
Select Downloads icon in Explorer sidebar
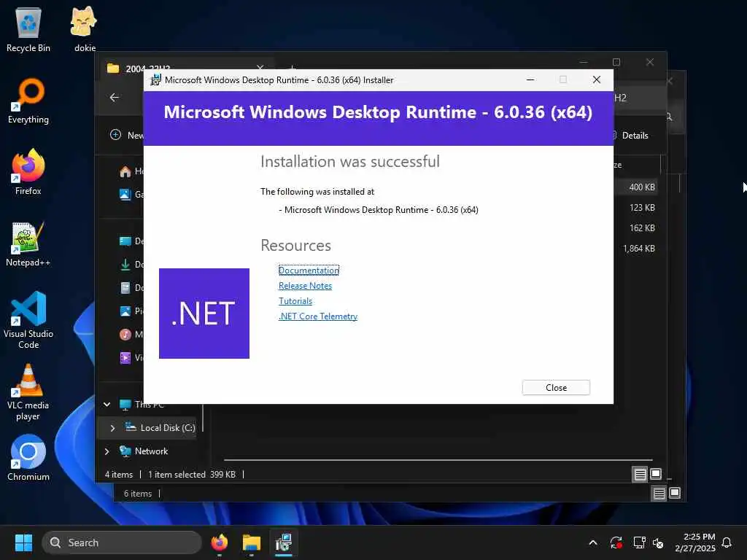coord(125,264)
